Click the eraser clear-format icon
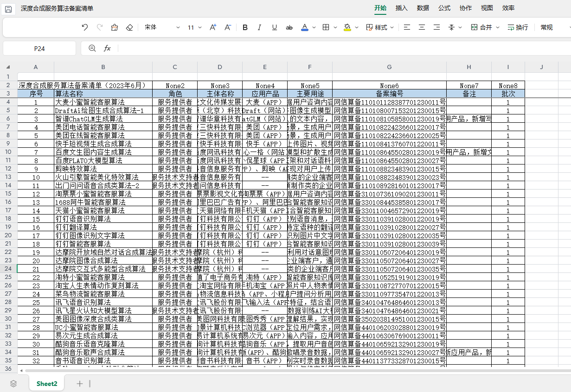Image resolution: width=571 pixels, height=392 pixels. [129, 27]
